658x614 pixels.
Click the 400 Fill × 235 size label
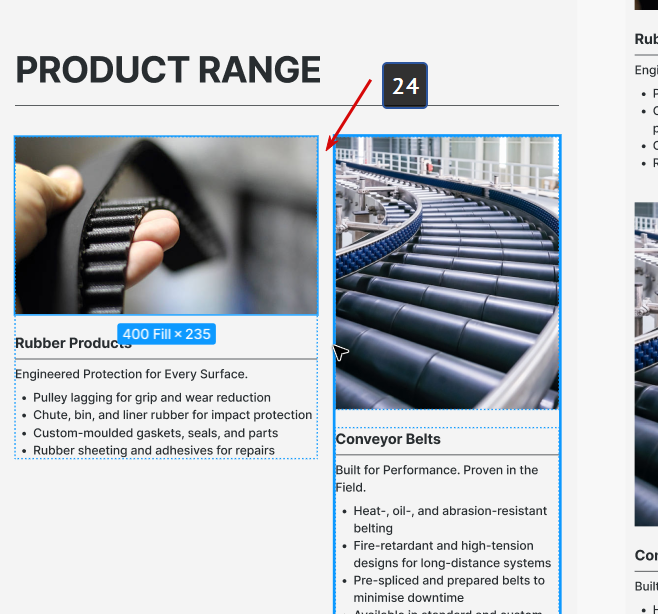tap(167, 334)
